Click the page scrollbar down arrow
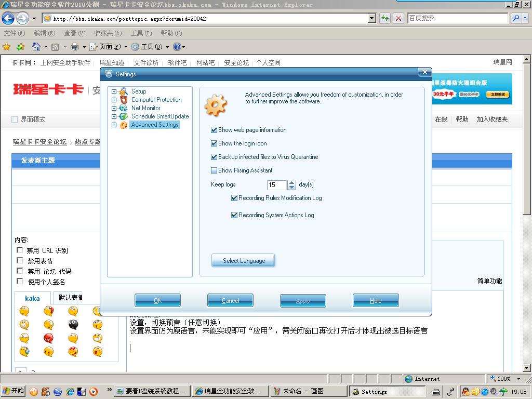The image size is (532, 399). pos(527,368)
